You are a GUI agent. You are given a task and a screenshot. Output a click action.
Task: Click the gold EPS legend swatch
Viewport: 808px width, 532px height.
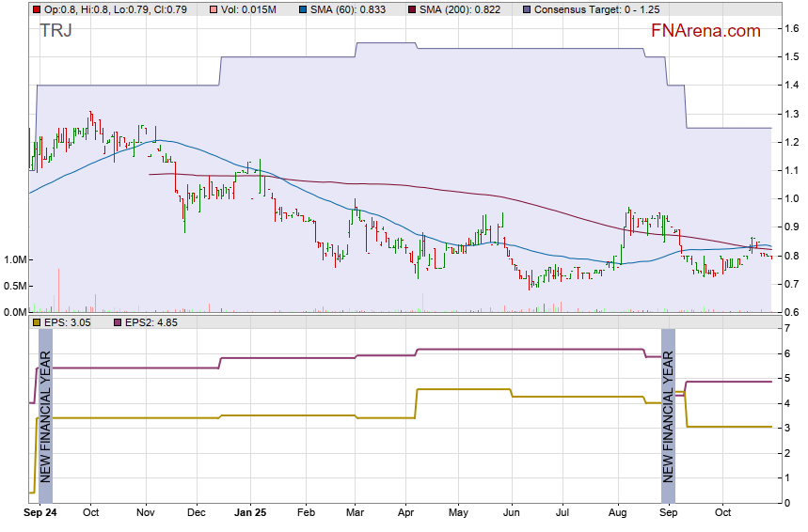pyautogui.click(x=37, y=322)
